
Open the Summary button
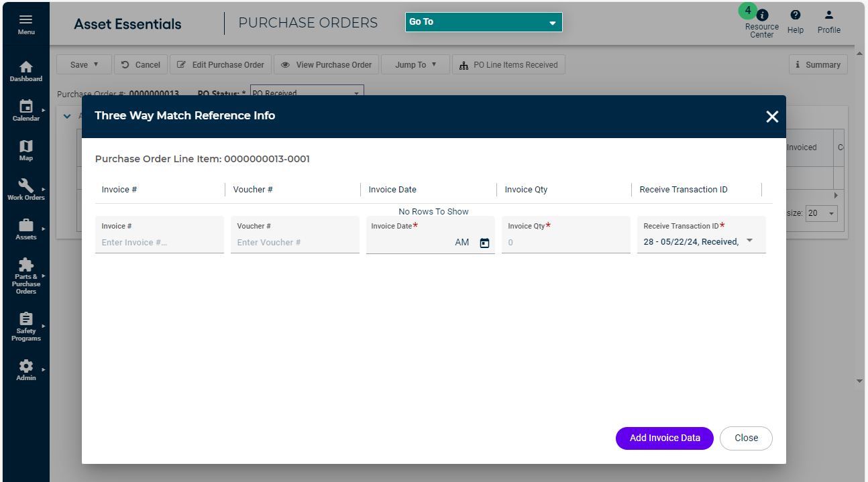click(x=818, y=64)
